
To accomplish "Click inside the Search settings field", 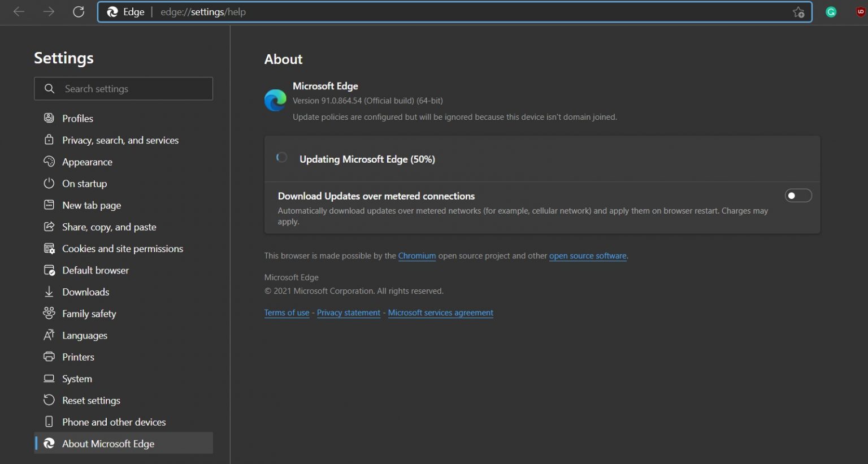I will click(x=136, y=89).
